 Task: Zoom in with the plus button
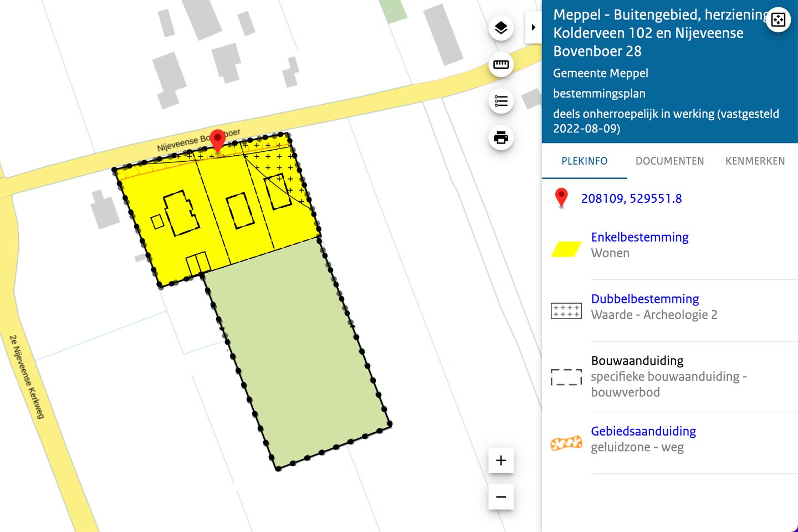[501, 461]
